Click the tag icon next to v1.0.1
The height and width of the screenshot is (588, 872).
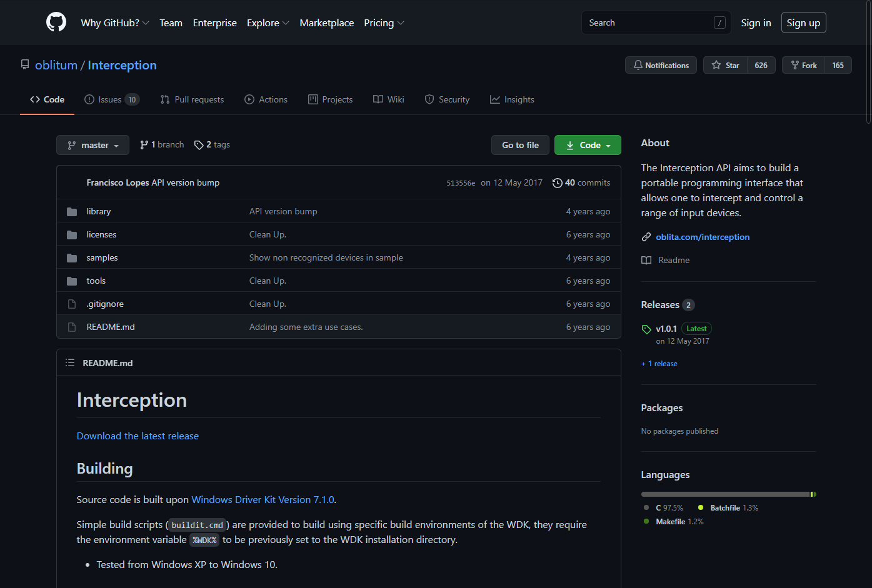click(646, 329)
